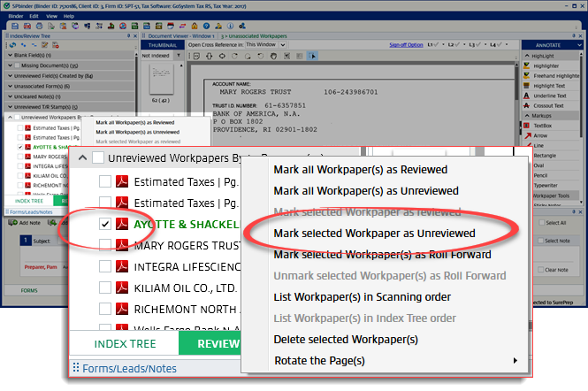Viewport: 588px width, 391px height.
Task: Click the notepad edit icon in tree toolbar
Action: pyautogui.click(x=44, y=45)
